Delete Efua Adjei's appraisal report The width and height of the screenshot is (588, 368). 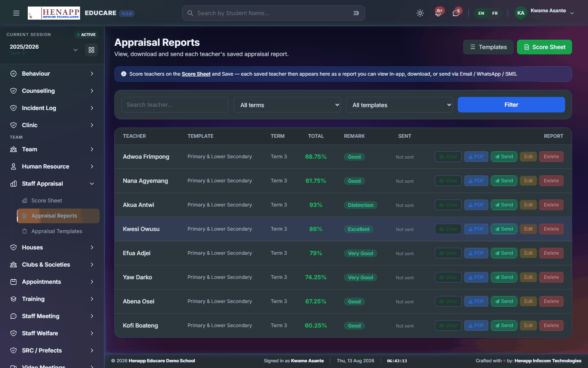(551, 253)
